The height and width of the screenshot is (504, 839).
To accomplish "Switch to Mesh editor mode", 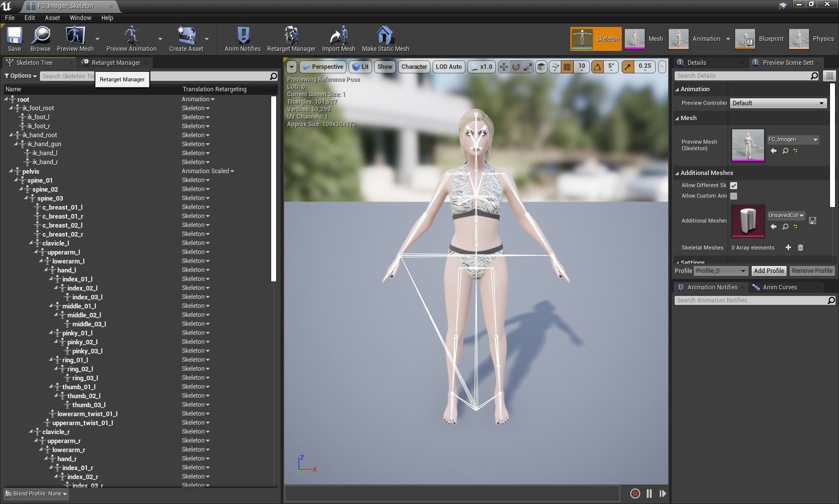I will [x=644, y=39].
